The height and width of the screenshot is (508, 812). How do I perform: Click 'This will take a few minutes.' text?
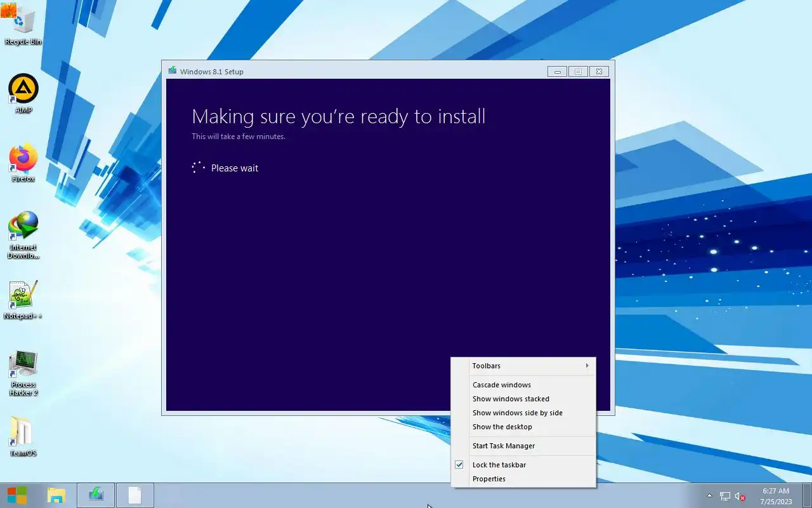(239, 137)
